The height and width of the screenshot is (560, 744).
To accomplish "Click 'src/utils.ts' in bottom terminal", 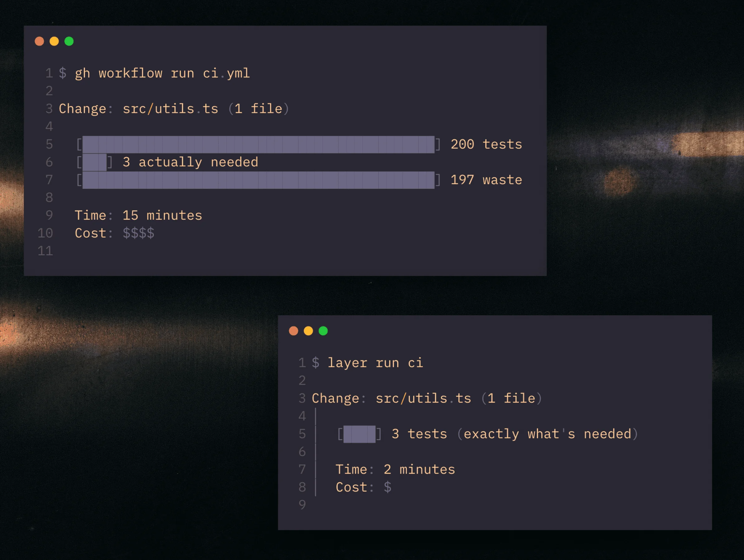I will (423, 398).
